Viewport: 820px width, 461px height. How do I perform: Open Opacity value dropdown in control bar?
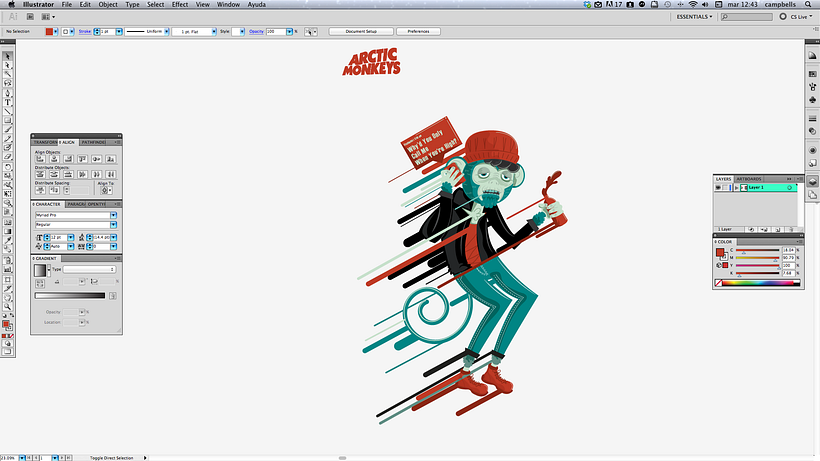click(289, 32)
